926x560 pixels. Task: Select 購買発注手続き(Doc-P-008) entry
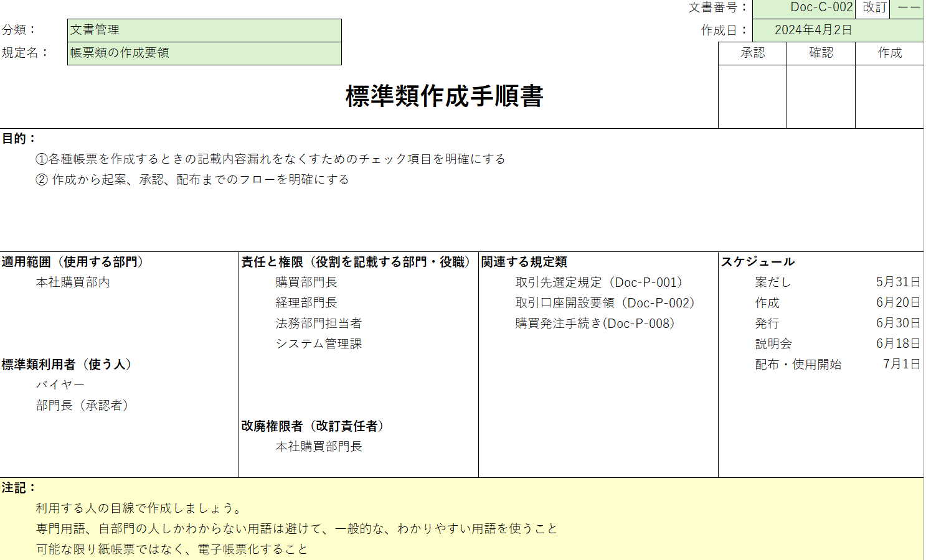click(595, 323)
